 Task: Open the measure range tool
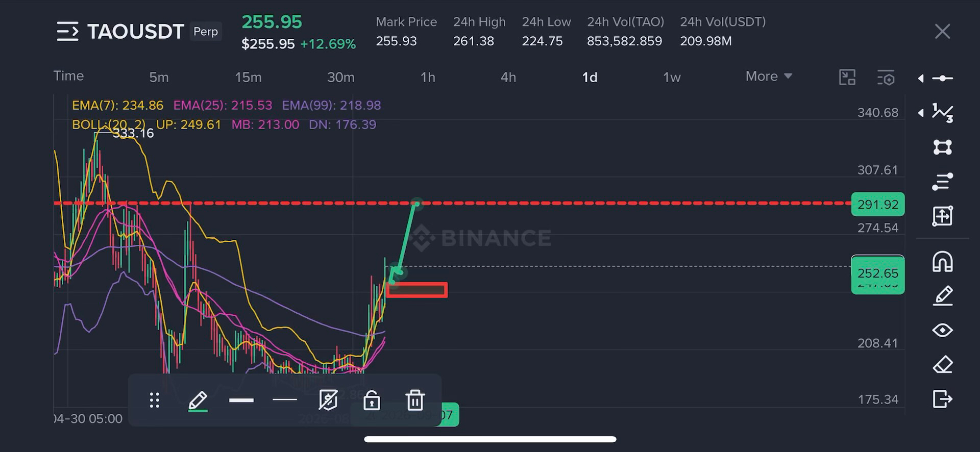point(943,216)
